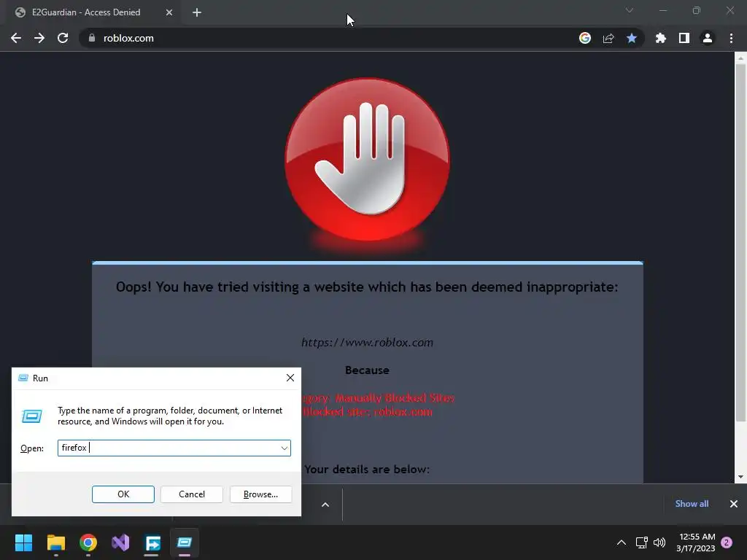The width and height of the screenshot is (747, 560).
Task: Click OK in the Run dialog
Action: click(123, 494)
